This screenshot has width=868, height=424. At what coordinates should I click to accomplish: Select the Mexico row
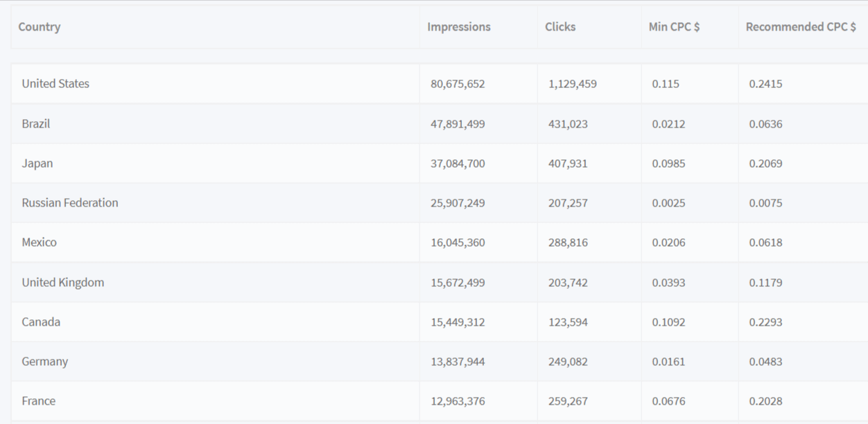click(x=440, y=242)
